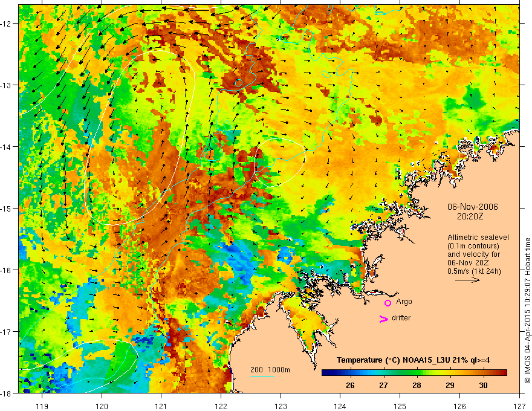The width and height of the screenshot is (532, 411).
Task: Click the longitude axis label 123
Action: pos(281,406)
